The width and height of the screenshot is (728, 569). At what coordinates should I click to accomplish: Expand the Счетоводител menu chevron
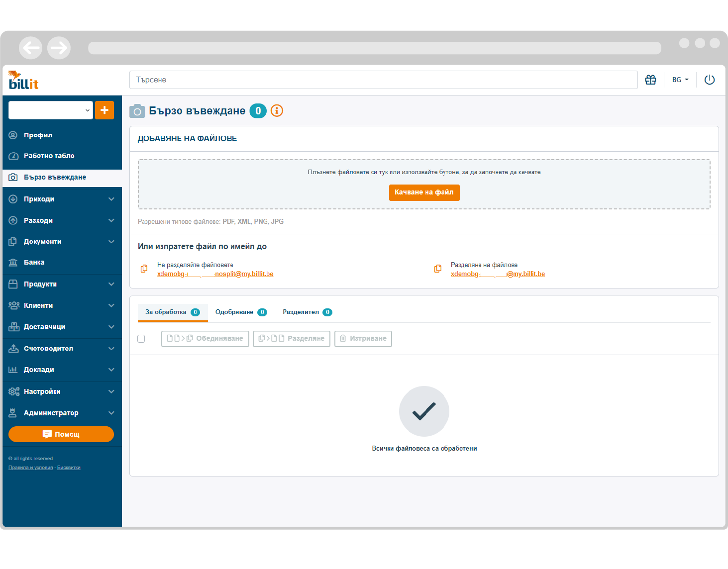(111, 348)
